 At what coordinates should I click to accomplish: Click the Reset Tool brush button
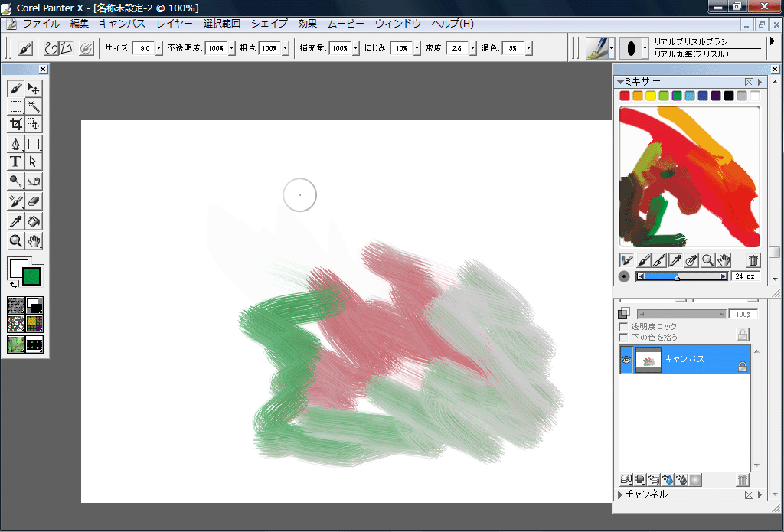pos(25,48)
